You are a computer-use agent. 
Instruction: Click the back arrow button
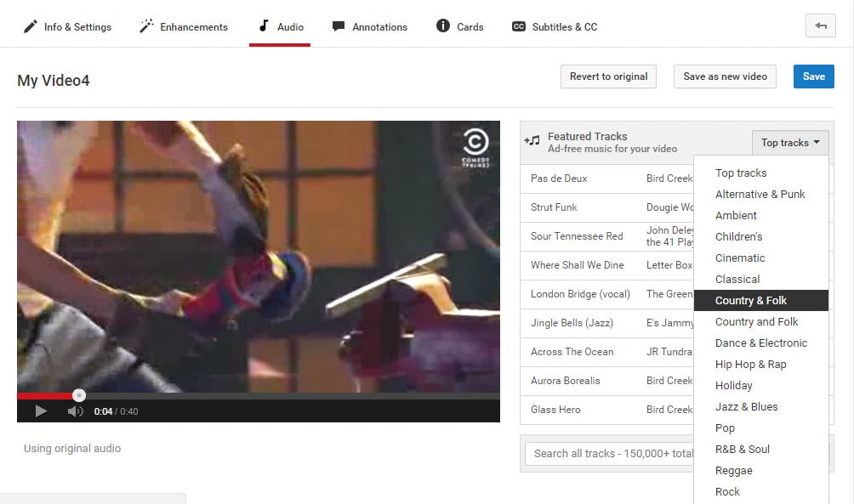coord(820,26)
